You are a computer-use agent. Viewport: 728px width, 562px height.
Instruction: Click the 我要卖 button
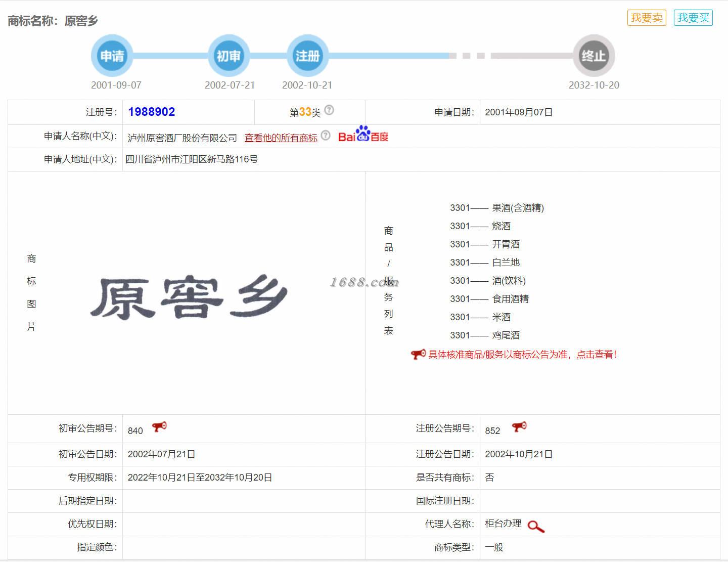[647, 18]
